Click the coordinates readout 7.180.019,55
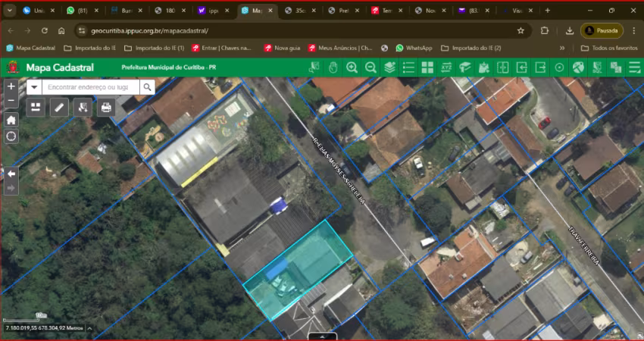 [43, 328]
